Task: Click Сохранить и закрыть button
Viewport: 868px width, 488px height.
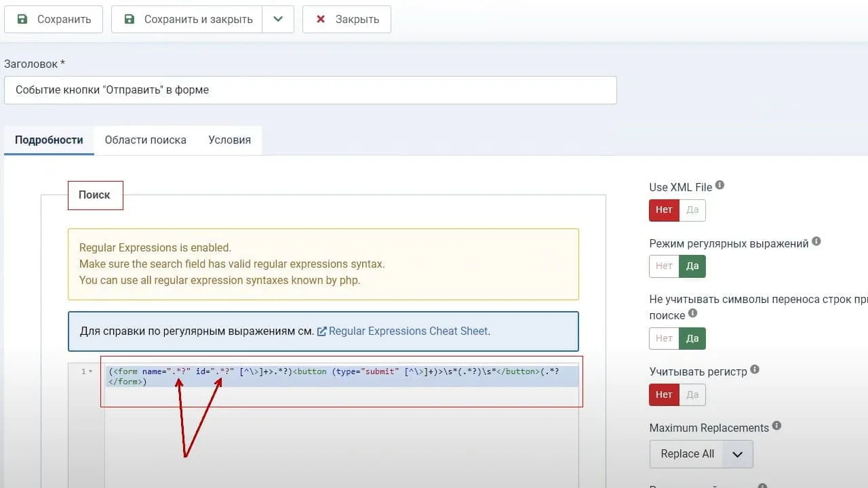Action: (186, 19)
